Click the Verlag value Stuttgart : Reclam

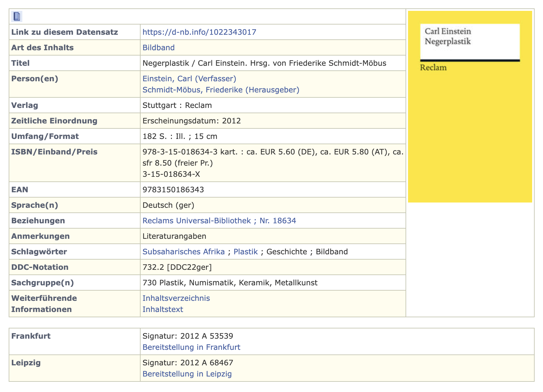(x=177, y=105)
